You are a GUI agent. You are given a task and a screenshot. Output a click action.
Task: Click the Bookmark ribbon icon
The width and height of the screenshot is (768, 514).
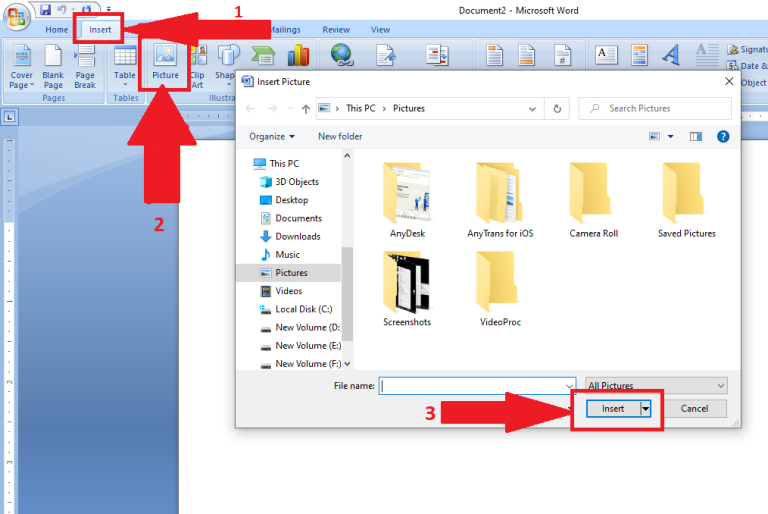tap(386, 55)
